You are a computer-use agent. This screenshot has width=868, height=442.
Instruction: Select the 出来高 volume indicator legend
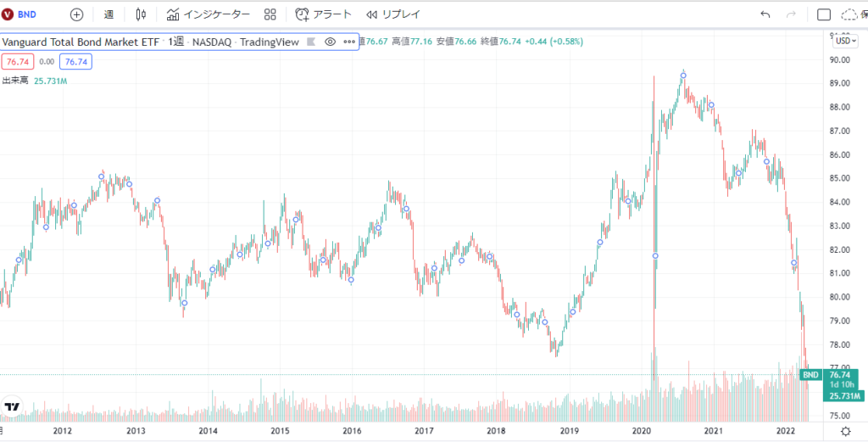click(15, 81)
